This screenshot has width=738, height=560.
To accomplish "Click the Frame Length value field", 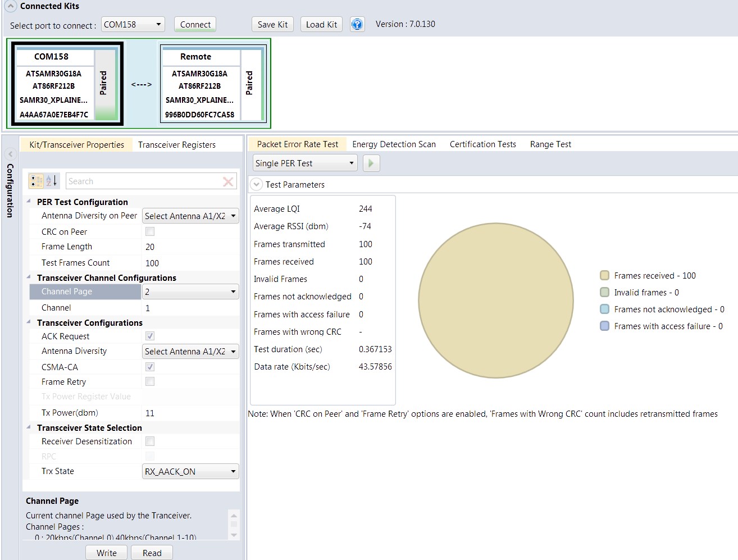I will pyautogui.click(x=190, y=247).
